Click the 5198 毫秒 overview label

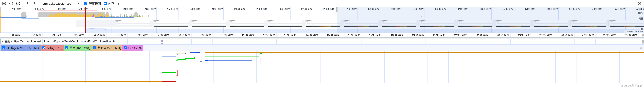[575, 9]
